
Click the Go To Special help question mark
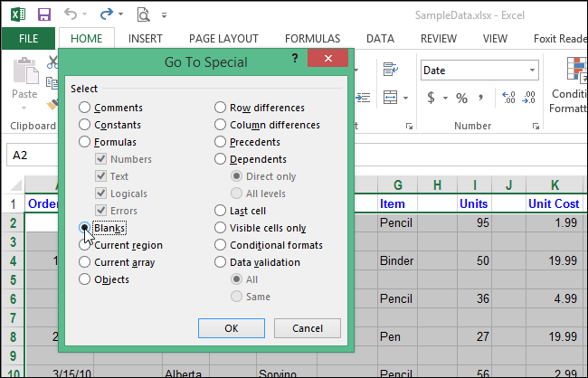point(295,58)
